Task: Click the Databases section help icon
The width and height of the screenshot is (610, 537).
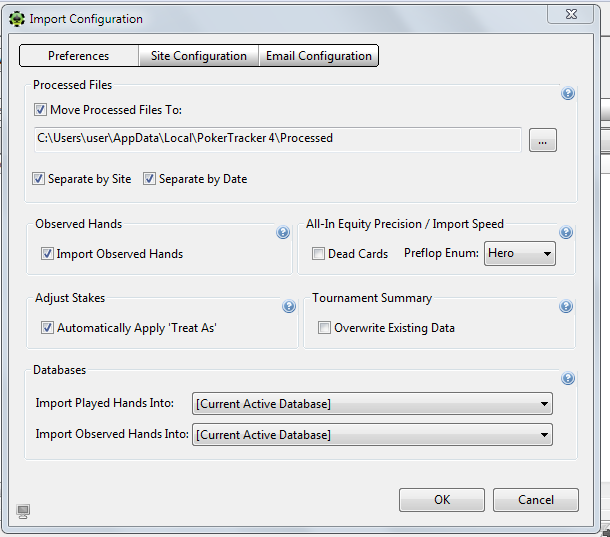Action: (568, 379)
